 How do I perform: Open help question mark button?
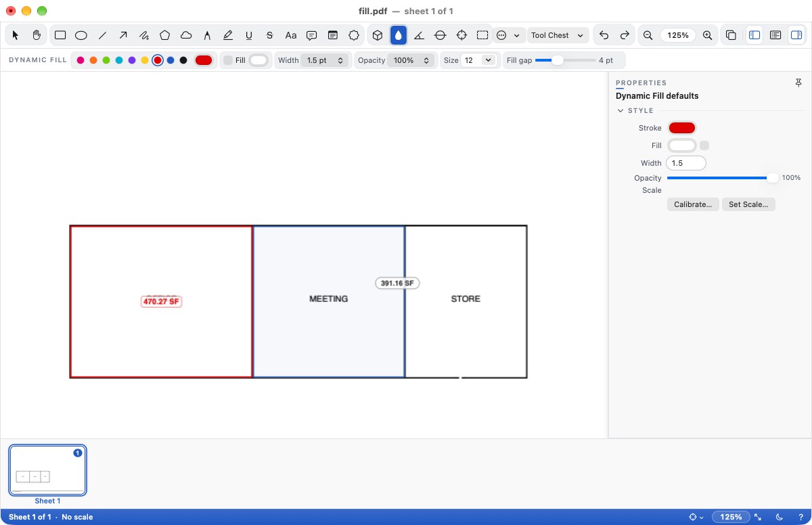pyautogui.click(x=800, y=517)
